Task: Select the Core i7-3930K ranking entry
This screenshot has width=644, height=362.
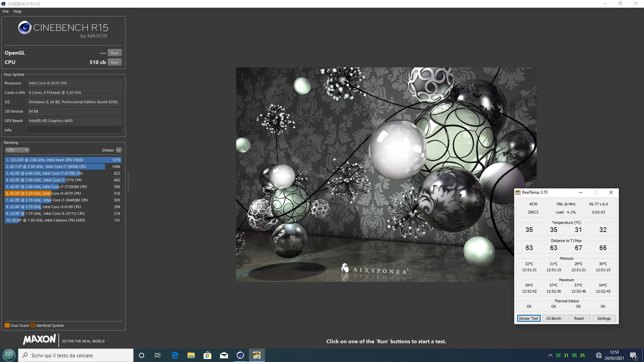Action: click(x=63, y=166)
